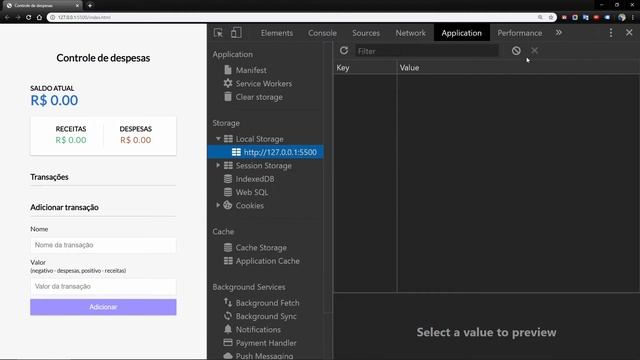The image size is (640, 360).
Task: Open Clear storage section
Action: [x=259, y=97]
